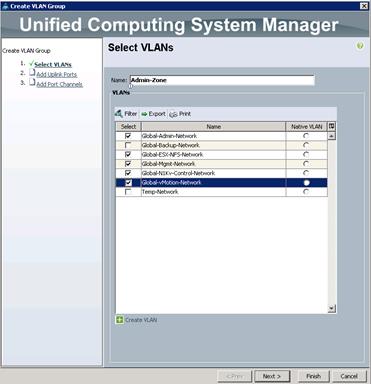
Task: Toggle the Global-N1Kv-Control-Network checkbox
Action: tap(128, 173)
